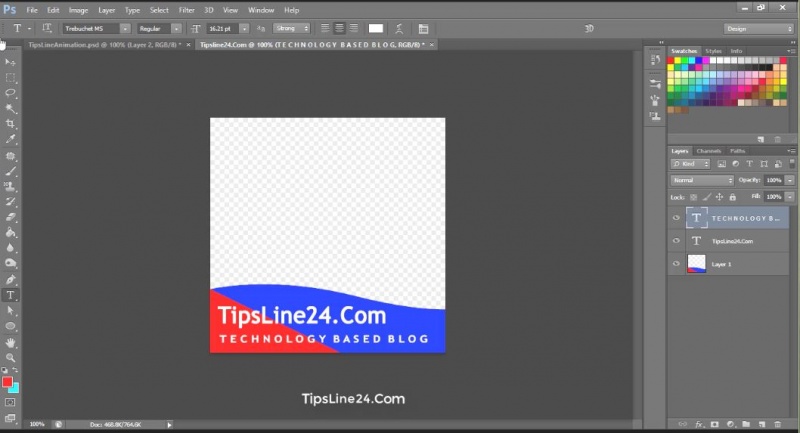
Task: Open the layer Opacity dropdown arrow
Action: pos(790,180)
